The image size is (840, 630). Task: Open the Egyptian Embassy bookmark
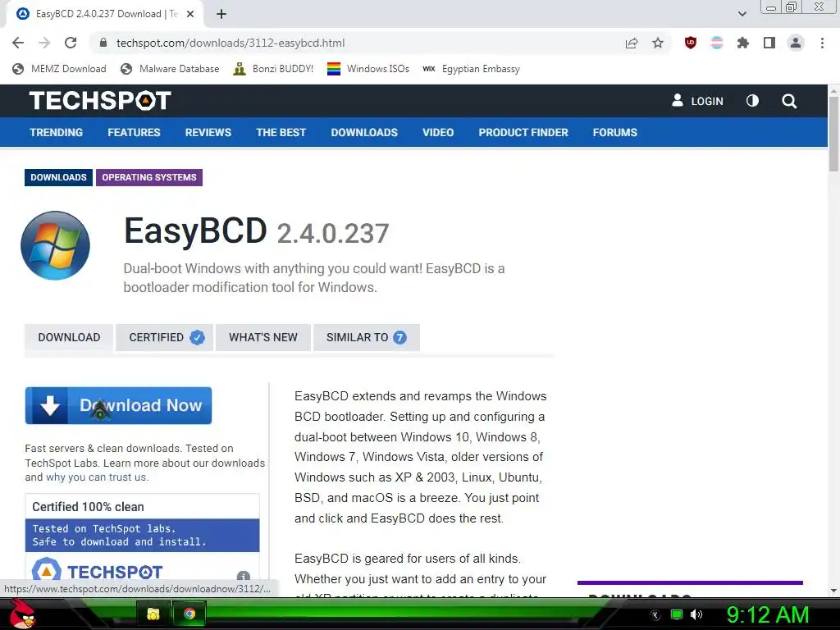coord(471,69)
